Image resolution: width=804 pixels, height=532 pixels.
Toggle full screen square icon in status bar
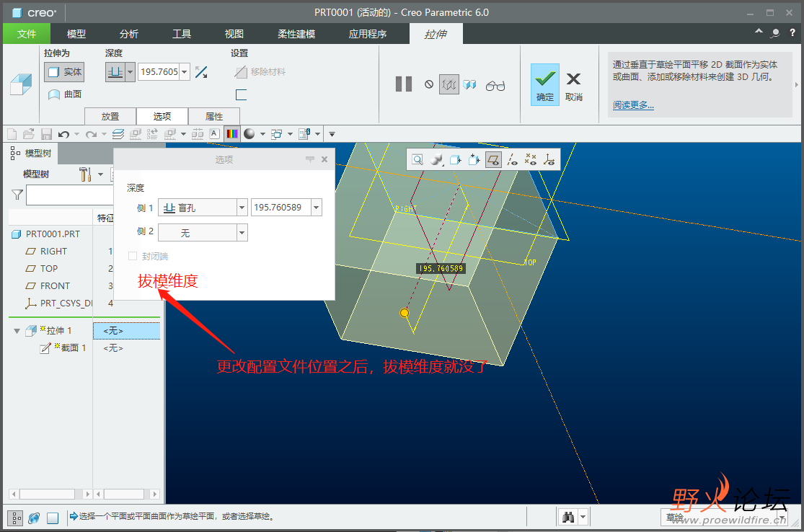pyautogui.click(x=53, y=518)
